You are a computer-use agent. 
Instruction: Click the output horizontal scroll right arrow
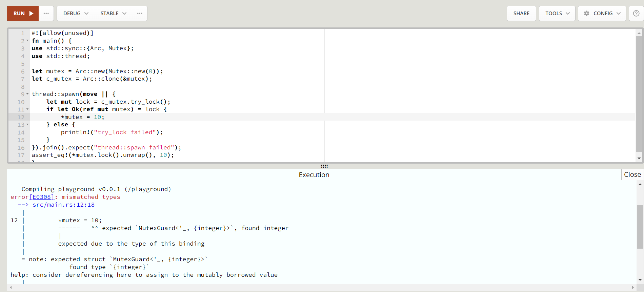(633, 288)
